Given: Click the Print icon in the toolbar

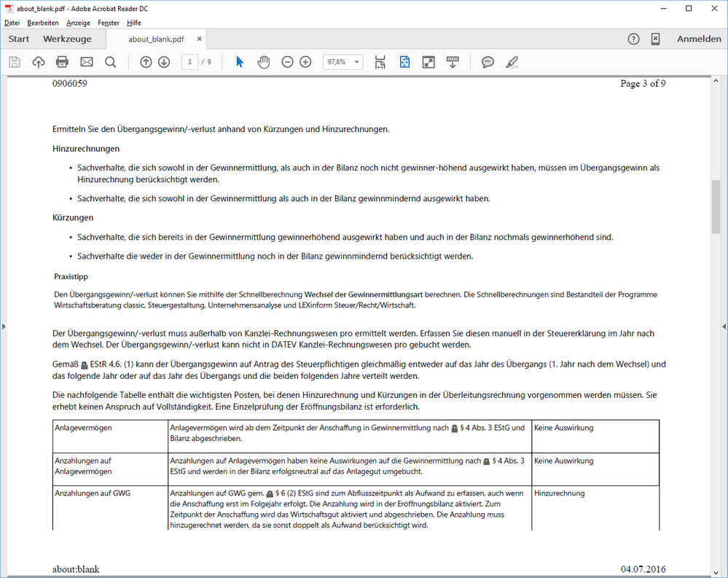Looking at the screenshot, I should pos(62,62).
